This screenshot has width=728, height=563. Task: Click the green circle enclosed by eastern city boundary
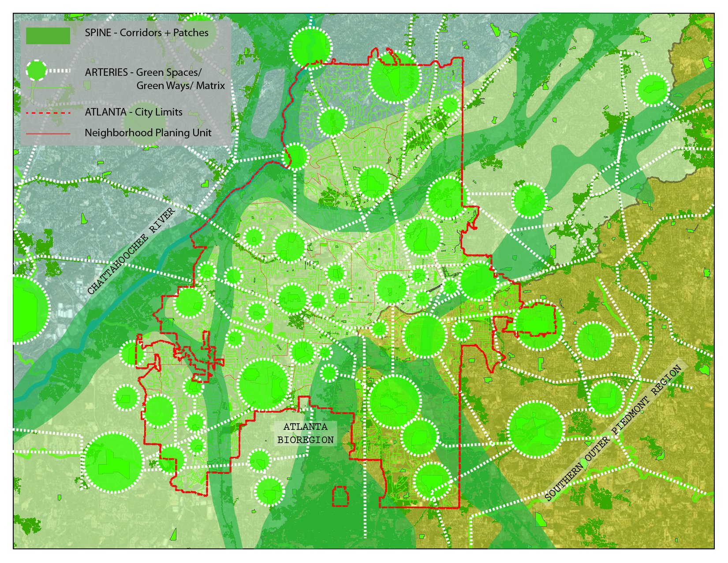point(535,325)
